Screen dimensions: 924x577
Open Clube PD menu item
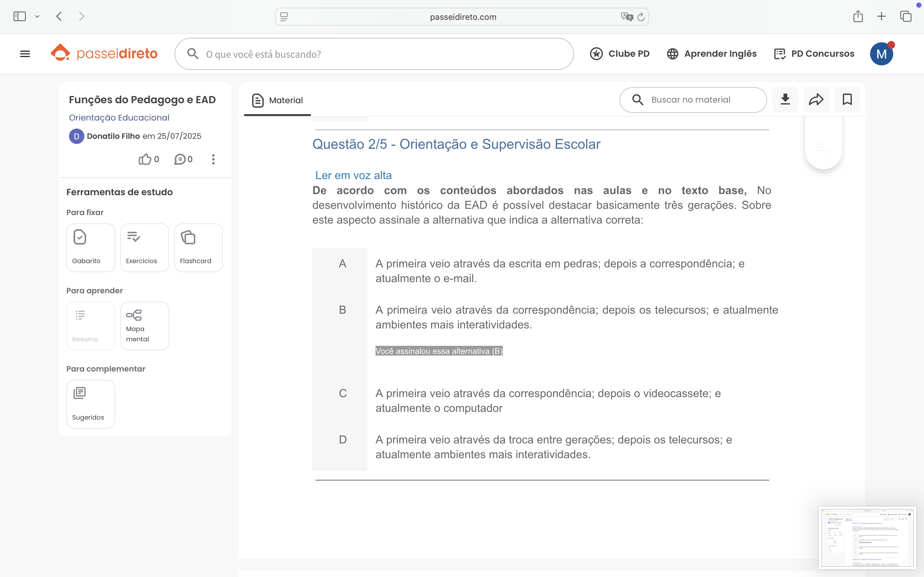(x=620, y=54)
